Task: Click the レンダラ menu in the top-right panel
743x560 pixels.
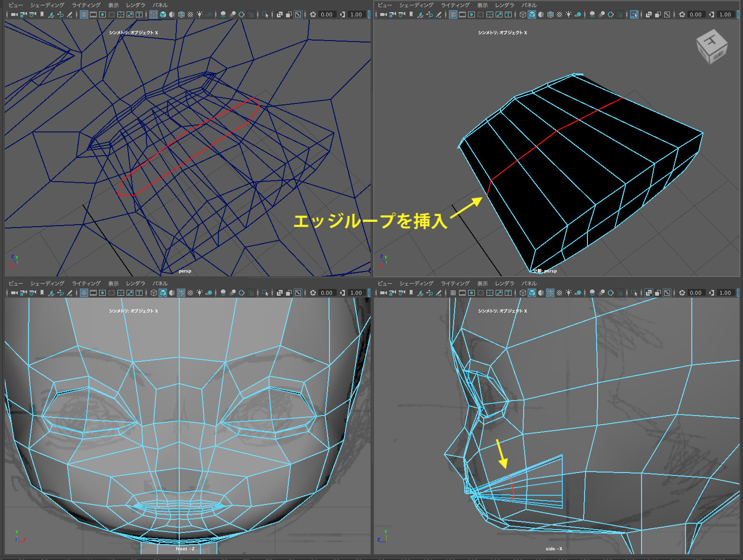Action: 505,5
